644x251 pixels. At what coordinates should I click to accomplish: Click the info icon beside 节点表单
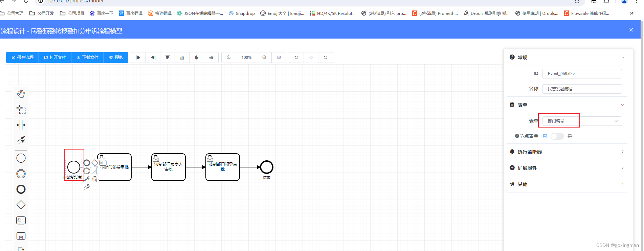point(517,136)
